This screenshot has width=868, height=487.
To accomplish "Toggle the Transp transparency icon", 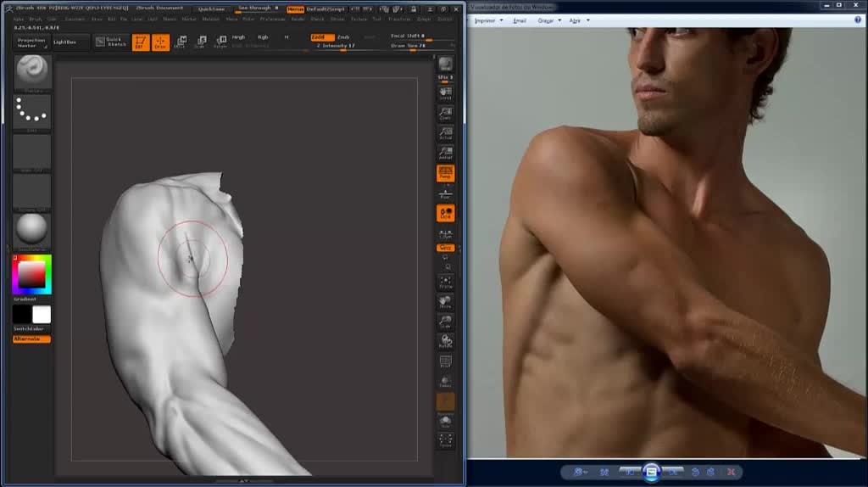I will (x=445, y=382).
